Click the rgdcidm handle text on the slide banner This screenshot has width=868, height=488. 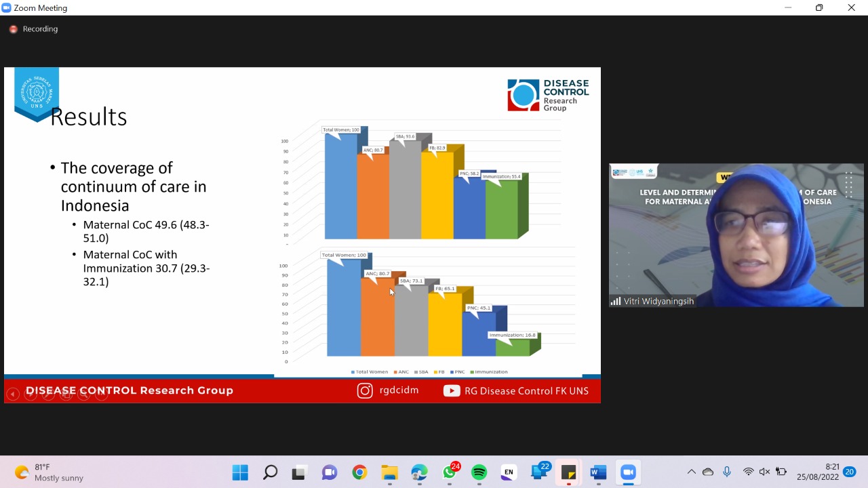point(399,390)
